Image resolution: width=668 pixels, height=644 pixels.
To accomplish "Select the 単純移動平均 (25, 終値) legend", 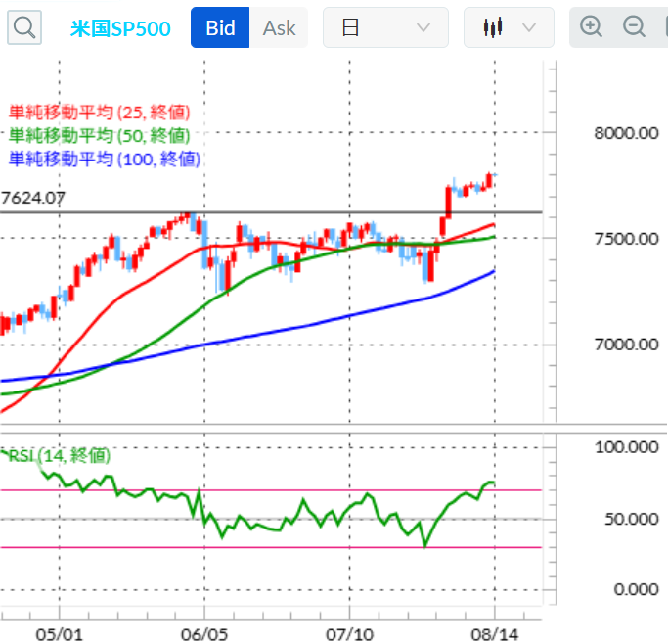I will (x=99, y=113).
